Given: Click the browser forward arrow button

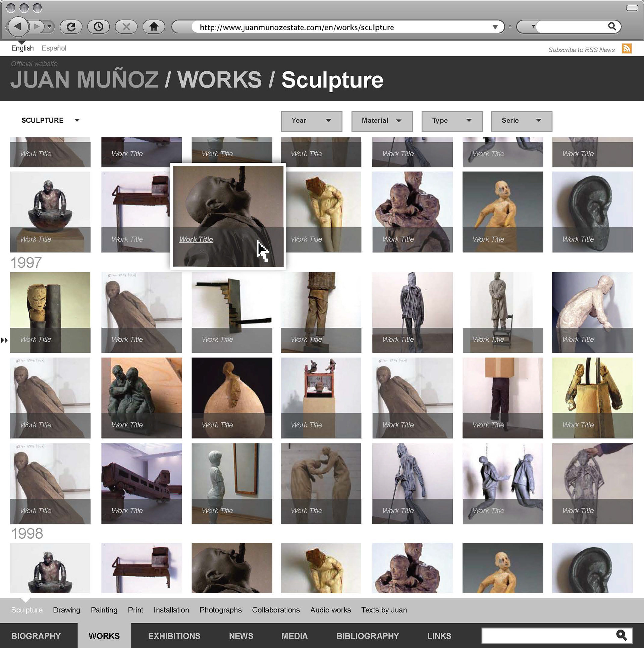Looking at the screenshot, I should 37,26.
